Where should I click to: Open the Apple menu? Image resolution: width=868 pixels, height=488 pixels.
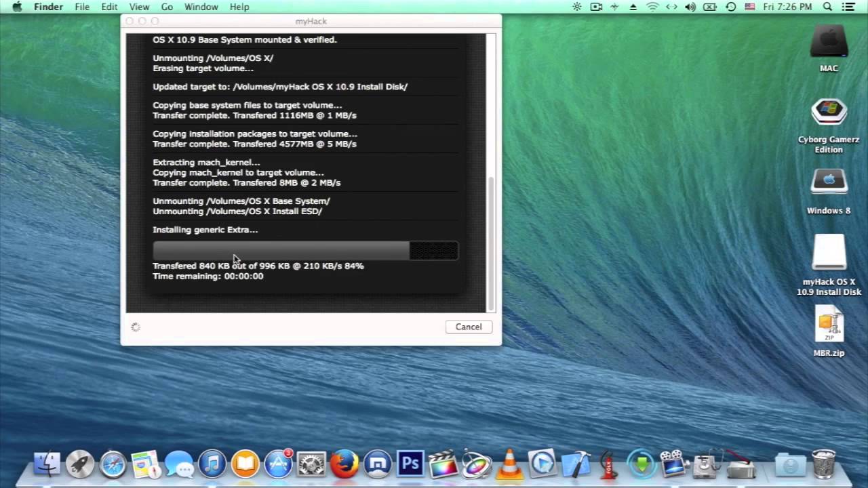click(17, 7)
